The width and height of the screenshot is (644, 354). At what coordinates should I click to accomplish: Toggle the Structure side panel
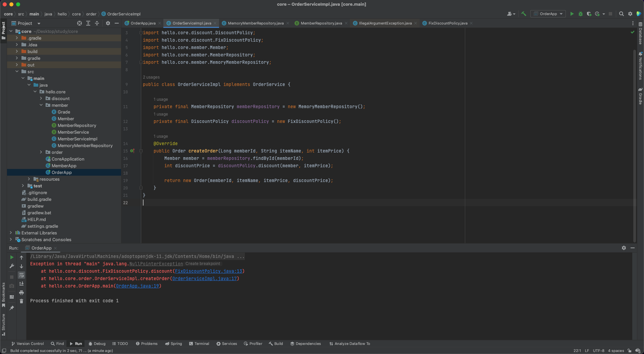tap(3, 324)
